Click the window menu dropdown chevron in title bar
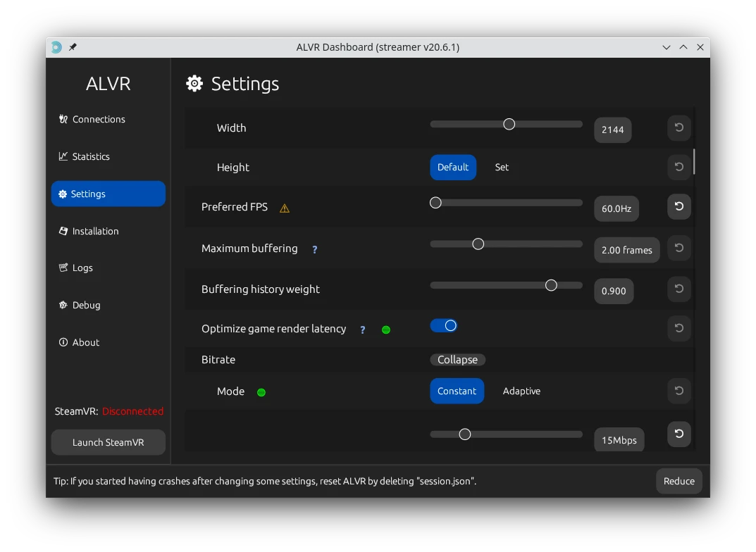The image size is (756, 552). click(x=667, y=47)
